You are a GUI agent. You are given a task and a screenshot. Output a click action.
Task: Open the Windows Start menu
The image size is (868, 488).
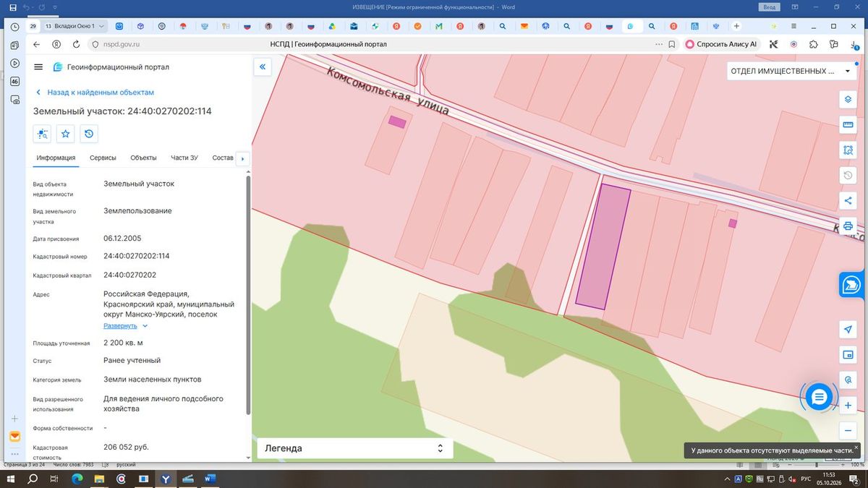[x=11, y=479]
